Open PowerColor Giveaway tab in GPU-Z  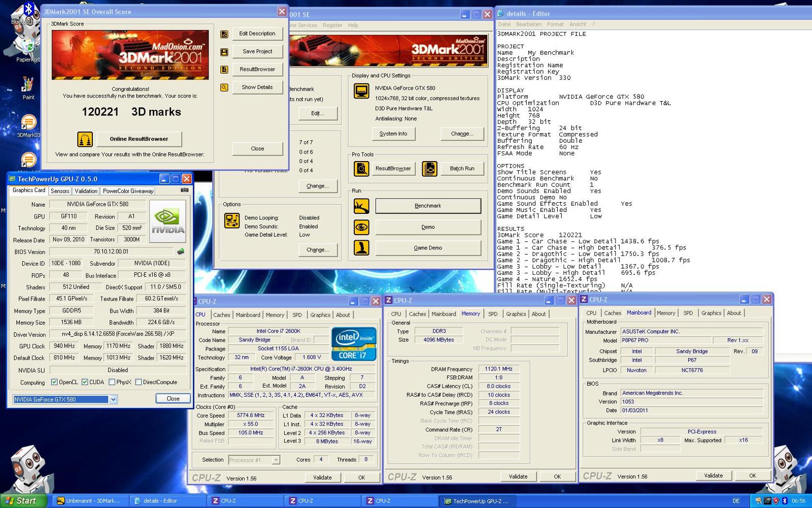tap(128, 191)
